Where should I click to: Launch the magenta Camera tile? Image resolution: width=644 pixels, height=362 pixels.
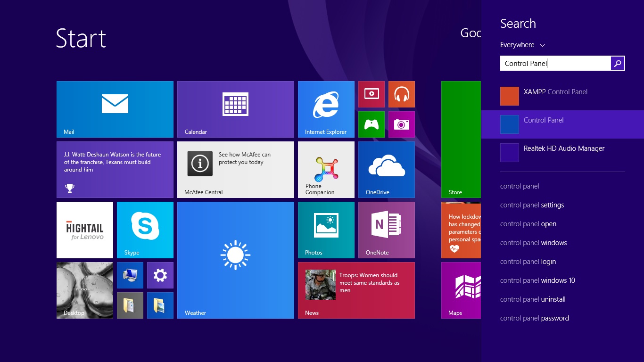[x=402, y=124]
